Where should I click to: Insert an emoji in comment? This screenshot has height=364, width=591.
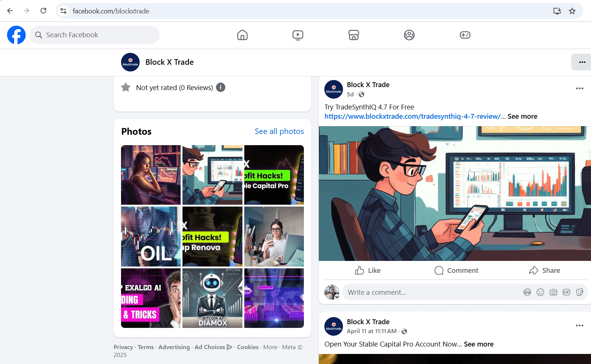[x=540, y=292]
